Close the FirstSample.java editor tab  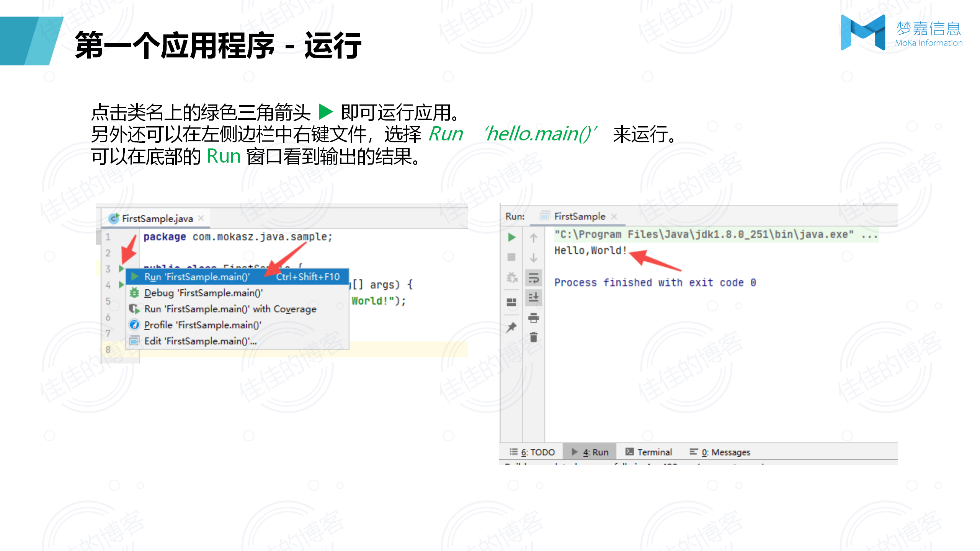point(201,218)
